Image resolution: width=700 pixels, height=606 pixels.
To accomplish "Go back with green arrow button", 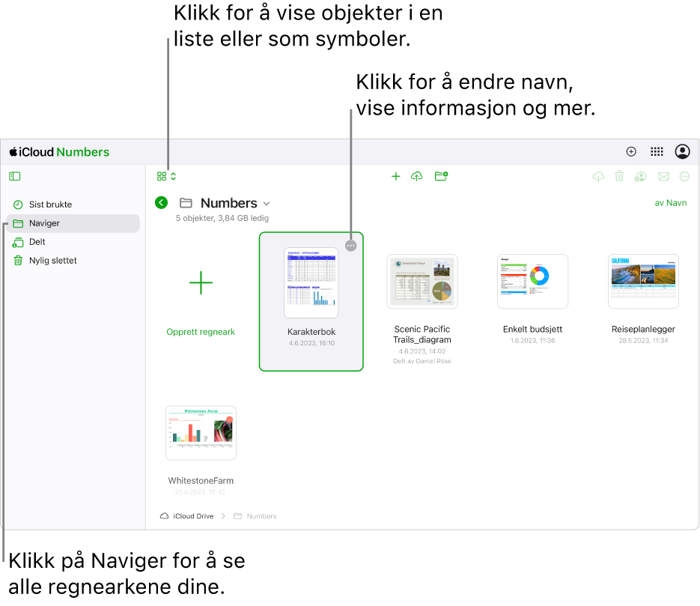I will click(161, 203).
